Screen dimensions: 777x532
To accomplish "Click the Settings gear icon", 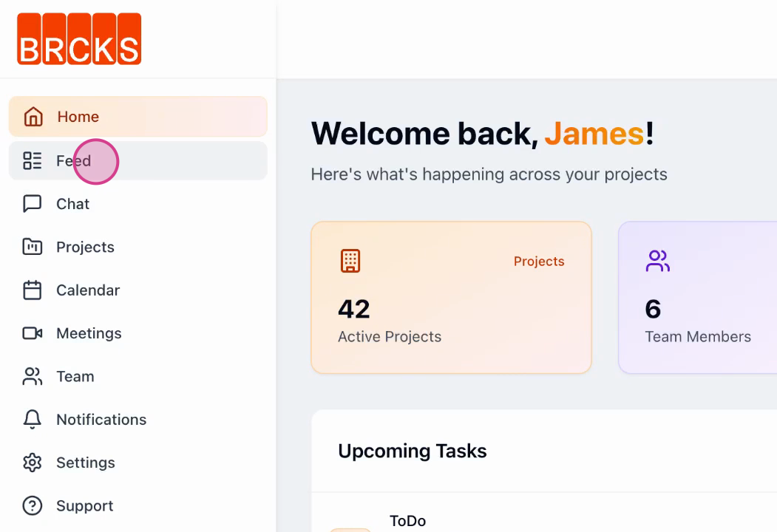I will click(33, 463).
